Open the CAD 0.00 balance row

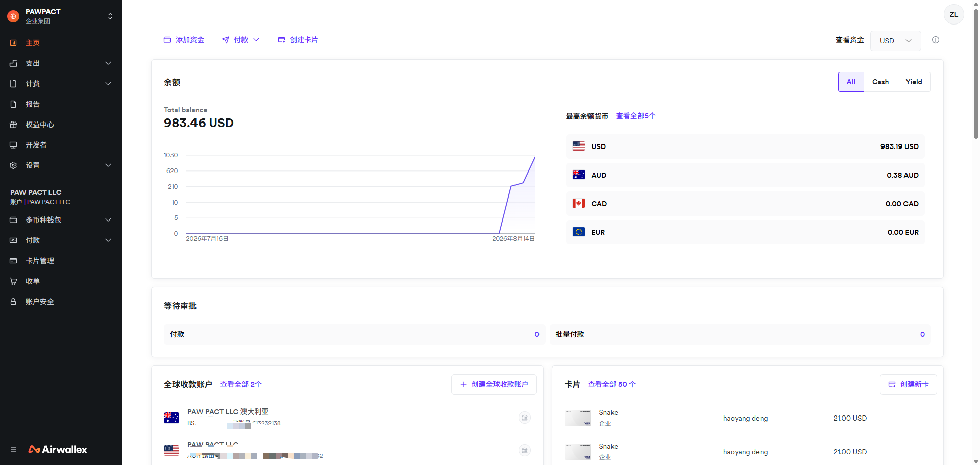[745, 204]
